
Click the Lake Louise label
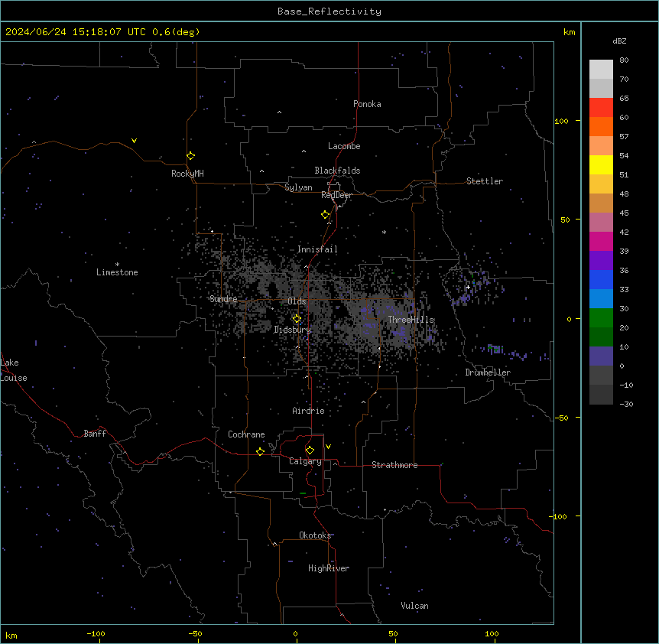[x=14, y=370]
